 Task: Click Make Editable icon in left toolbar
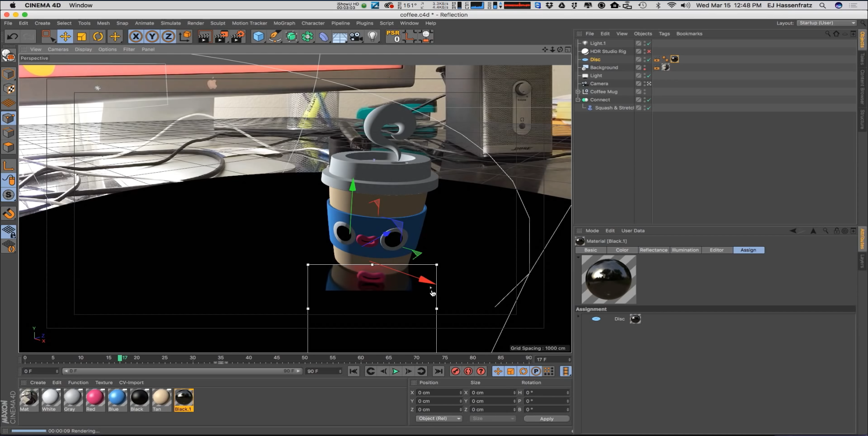tap(9, 56)
